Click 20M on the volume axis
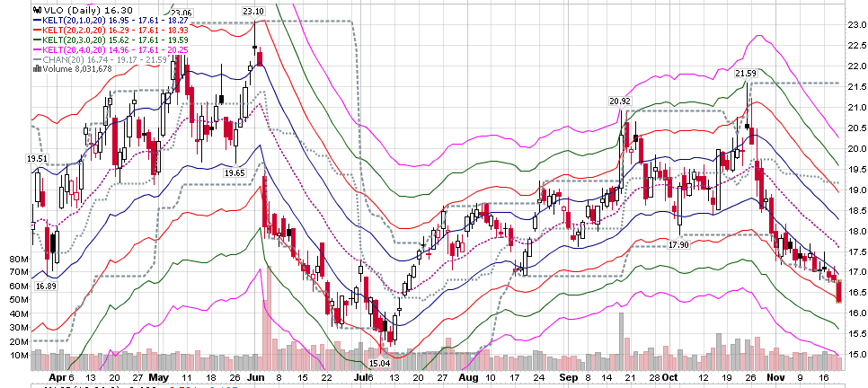868x388 pixels. 18,340
